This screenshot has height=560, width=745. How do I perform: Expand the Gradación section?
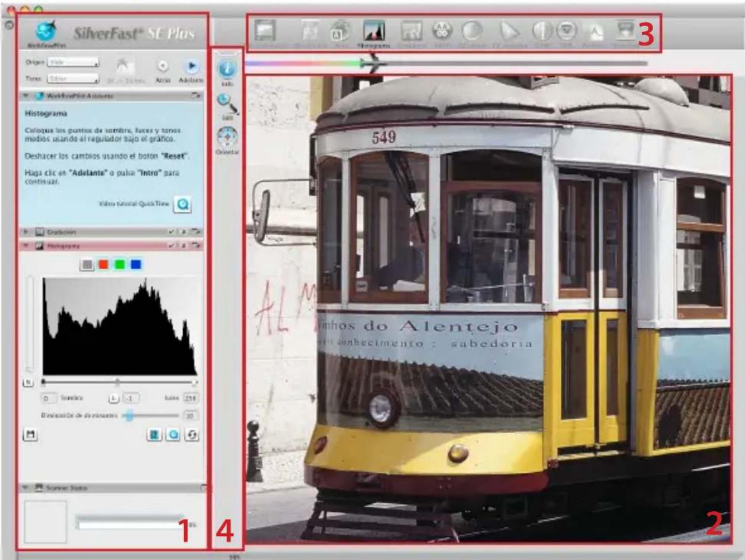point(25,232)
